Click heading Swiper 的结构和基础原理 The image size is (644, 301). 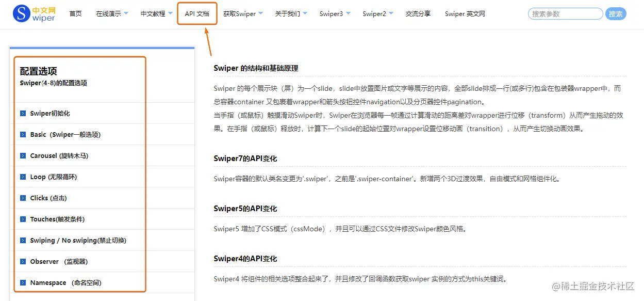(x=256, y=68)
